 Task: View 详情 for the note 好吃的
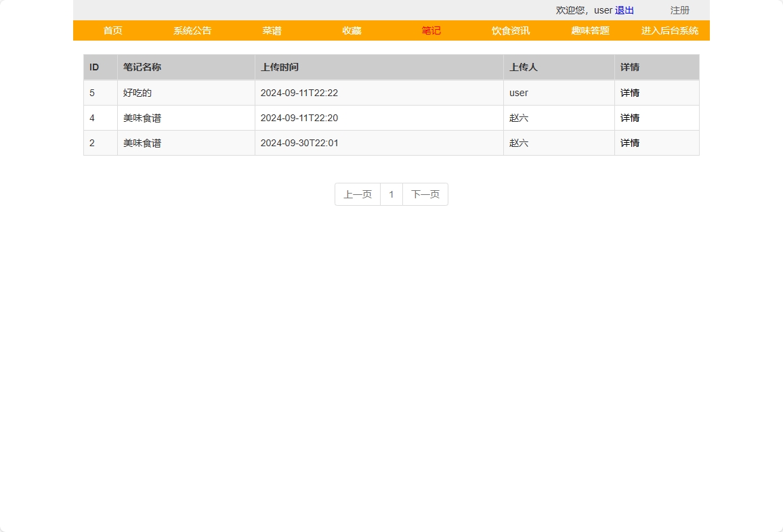coord(629,93)
